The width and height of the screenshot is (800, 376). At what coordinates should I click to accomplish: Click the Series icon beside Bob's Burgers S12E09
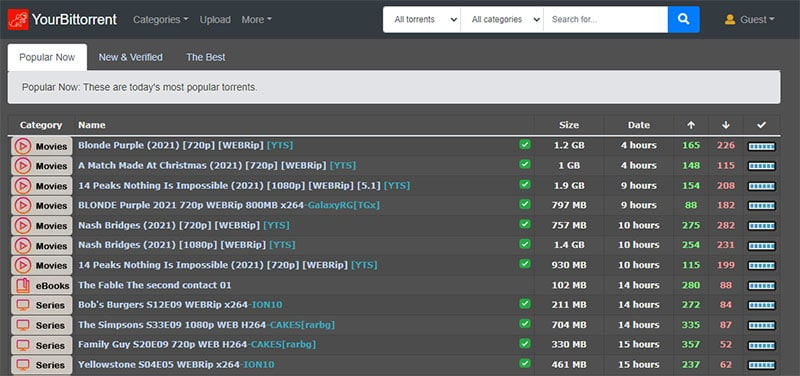(22, 305)
